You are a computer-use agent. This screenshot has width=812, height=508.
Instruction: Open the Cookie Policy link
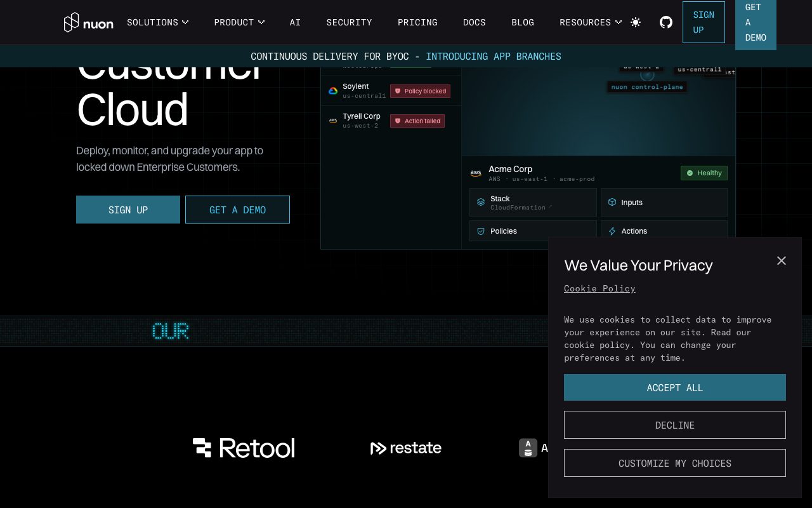click(x=599, y=288)
